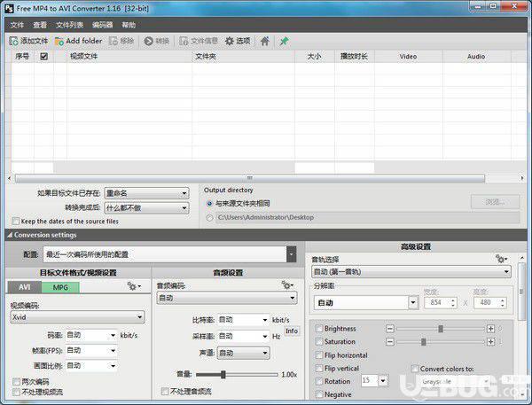The height and width of the screenshot is (405, 532).
Task: Open audio settings gear menu
Action: click(x=287, y=285)
